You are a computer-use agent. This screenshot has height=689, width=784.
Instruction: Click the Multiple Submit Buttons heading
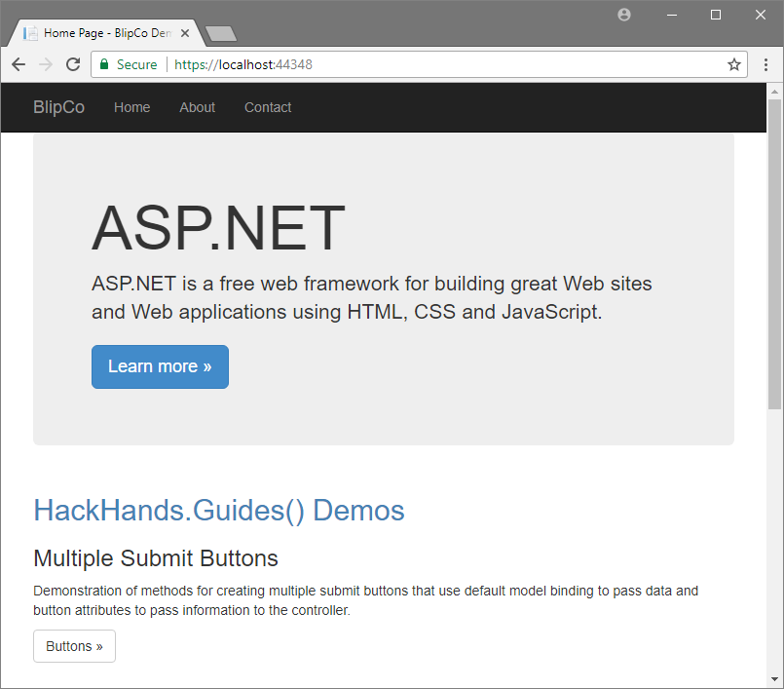[156, 557]
